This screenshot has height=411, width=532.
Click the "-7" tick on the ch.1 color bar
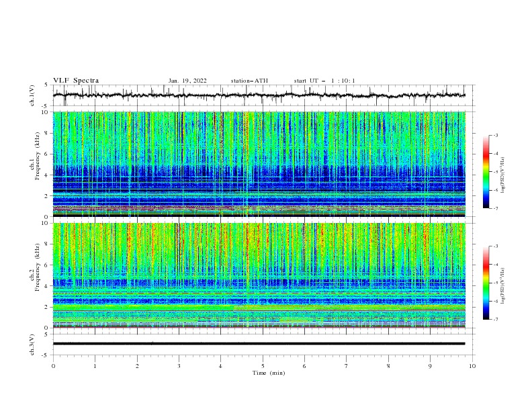[x=495, y=209]
